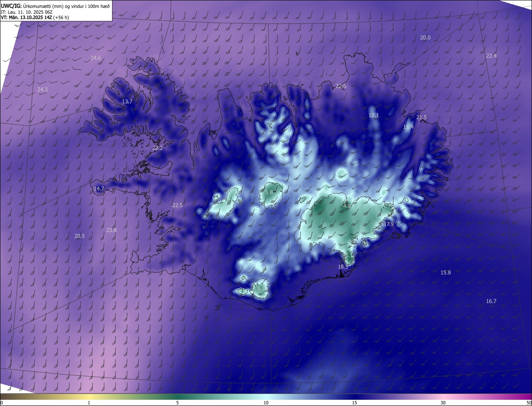The image size is (532, 406).
Task: Click the 4.8 value on Vatnajökull
Action: pyautogui.click(x=347, y=205)
